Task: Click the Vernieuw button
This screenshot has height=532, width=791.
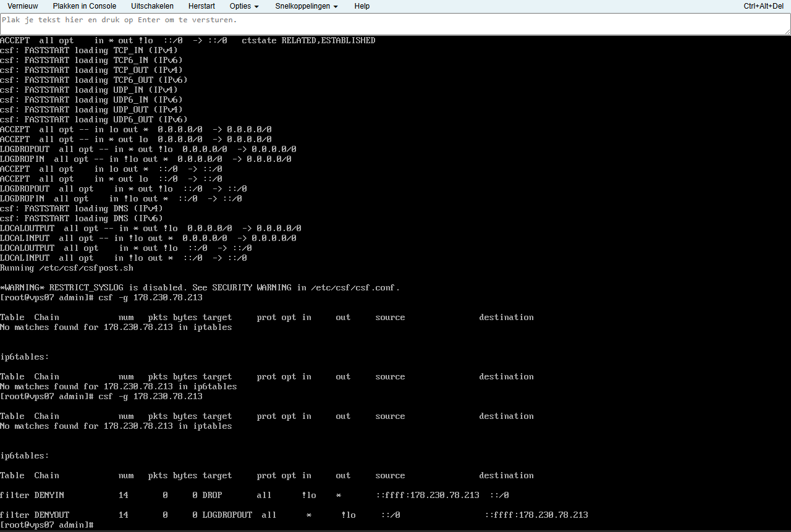Action: [x=22, y=6]
